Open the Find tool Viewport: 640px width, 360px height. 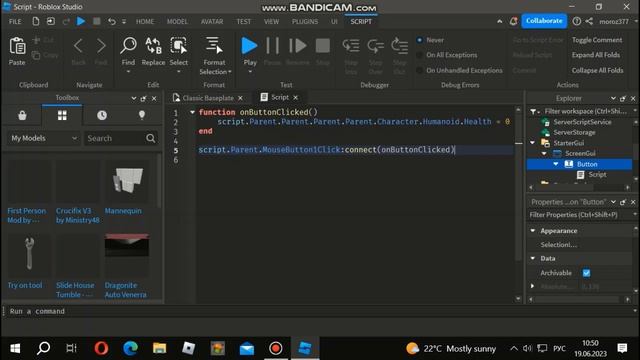click(x=128, y=46)
